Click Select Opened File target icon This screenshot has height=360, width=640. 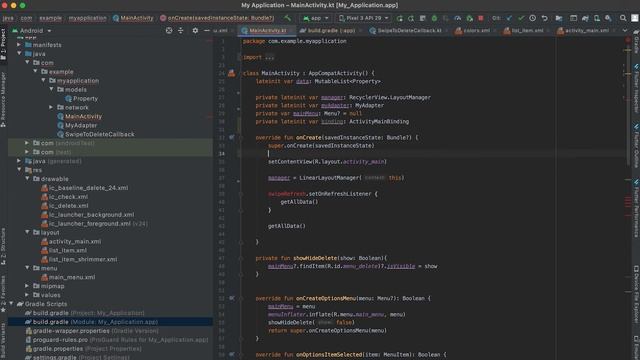click(169, 31)
